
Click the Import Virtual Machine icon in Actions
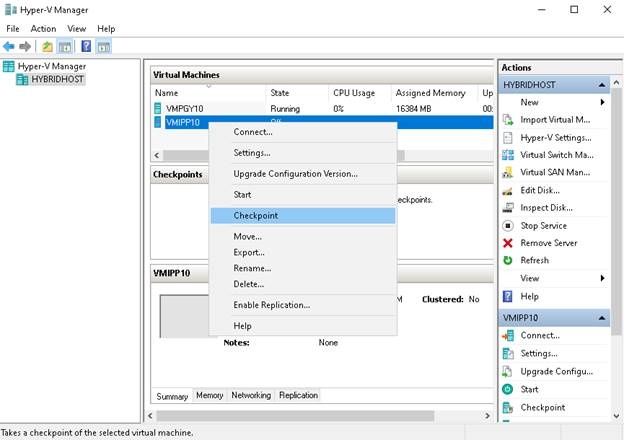coord(507,119)
